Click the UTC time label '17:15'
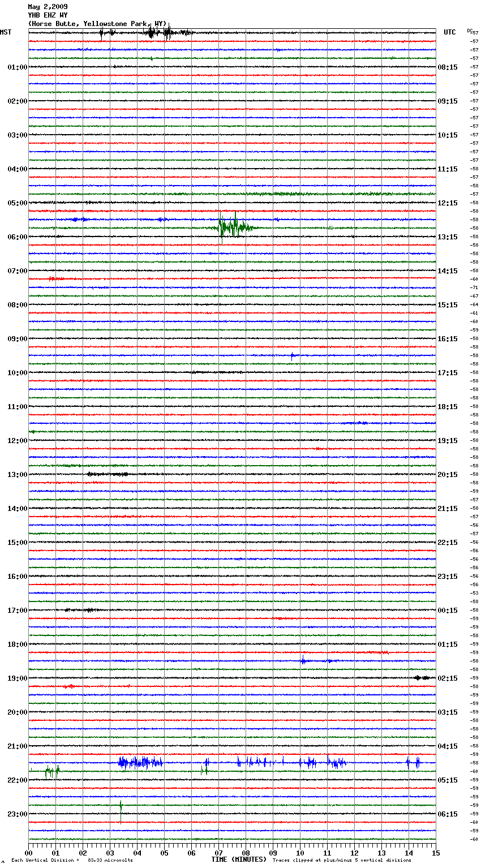Image resolution: width=481 pixels, height=868 pixels. 448,372
